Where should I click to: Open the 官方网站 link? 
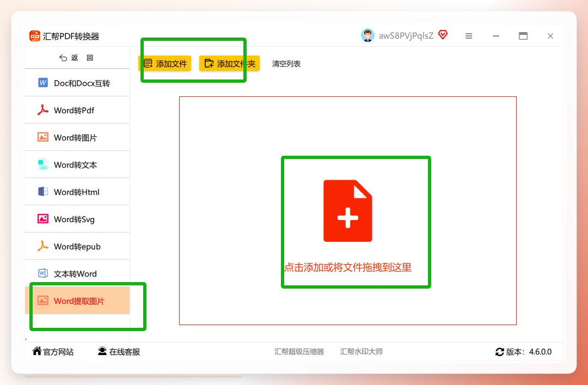[53, 352]
